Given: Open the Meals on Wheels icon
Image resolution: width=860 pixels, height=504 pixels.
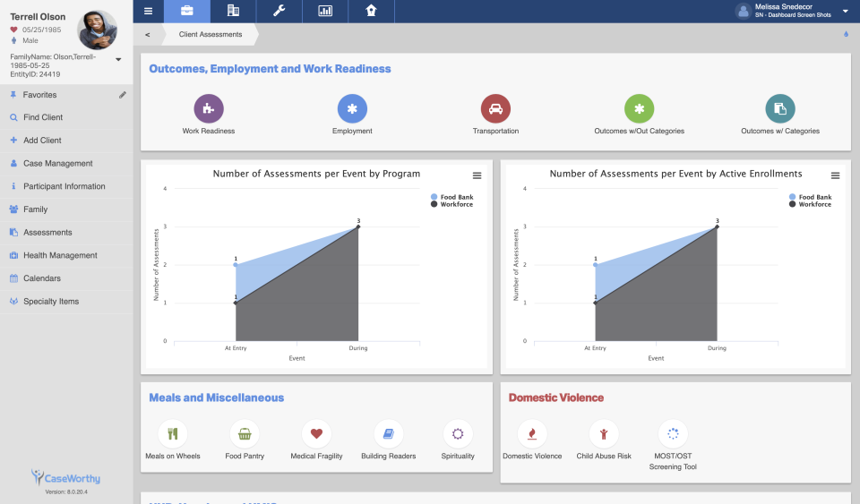Looking at the screenshot, I should (173, 434).
